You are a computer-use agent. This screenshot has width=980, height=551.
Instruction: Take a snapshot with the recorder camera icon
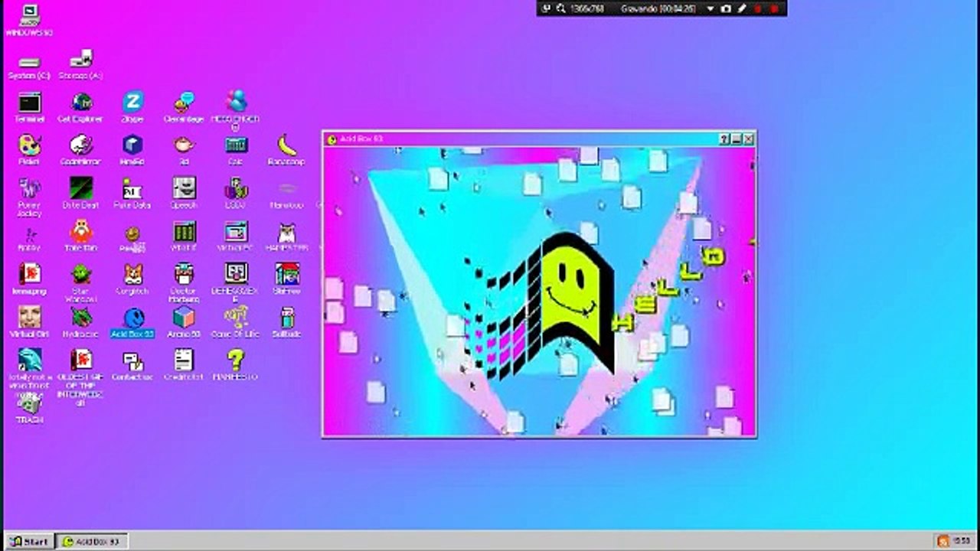coord(726,8)
